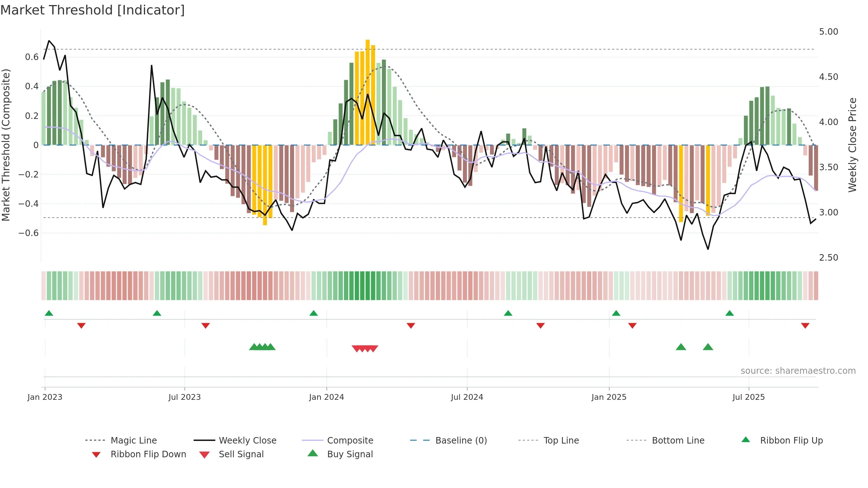Toggle the Top Line legend entry
The width and height of the screenshot is (868, 488).
pos(548,440)
